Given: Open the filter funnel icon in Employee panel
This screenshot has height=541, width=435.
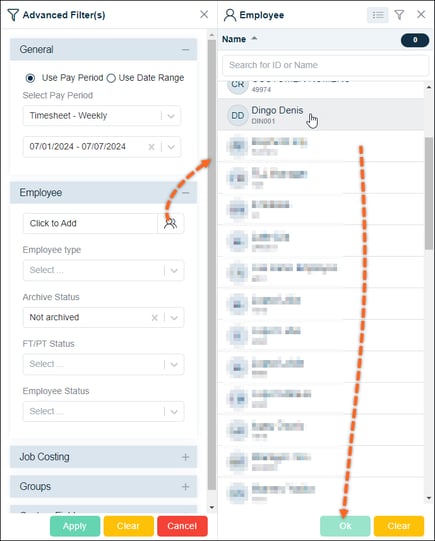Looking at the screenshot, I should (x=399, y=15).
